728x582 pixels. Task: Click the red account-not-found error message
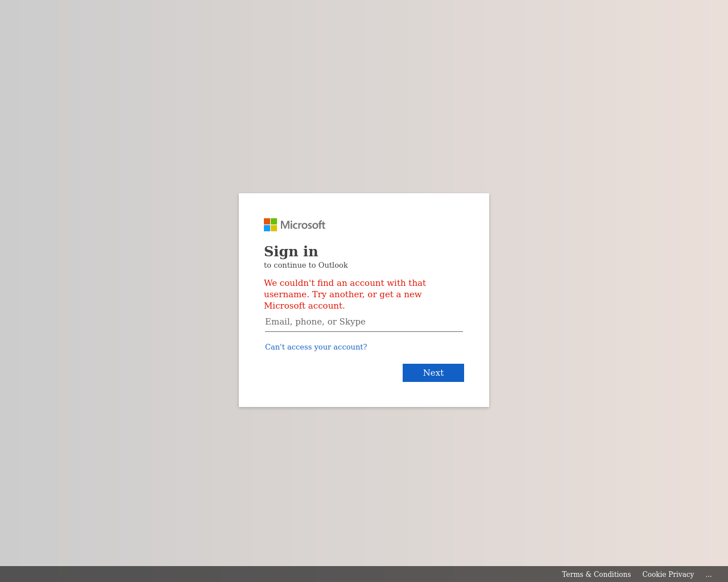click(345, 294)
